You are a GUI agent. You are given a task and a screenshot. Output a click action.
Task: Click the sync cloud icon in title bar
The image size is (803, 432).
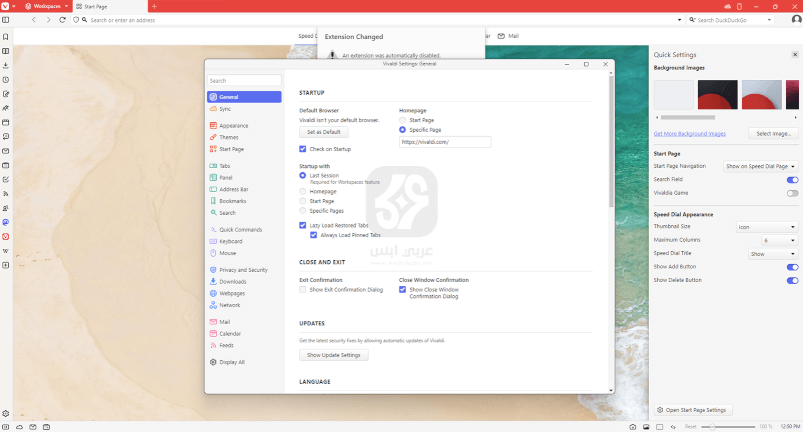(728, 6)
